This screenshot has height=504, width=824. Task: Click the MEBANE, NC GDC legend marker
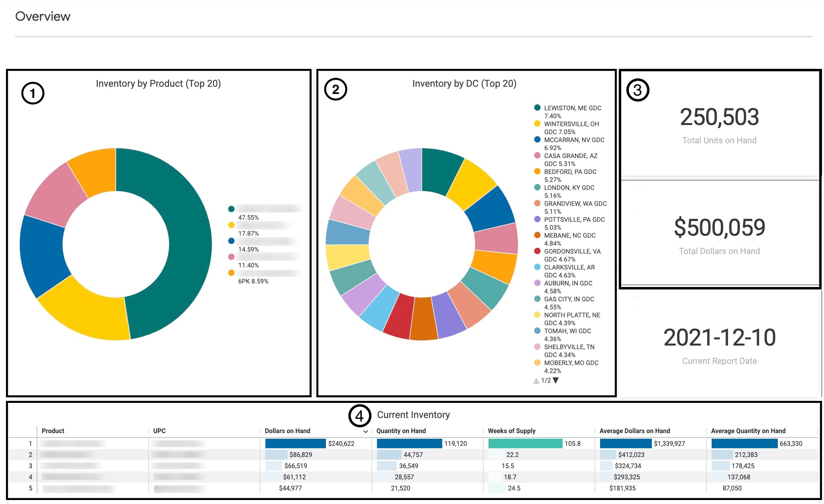coord(537,235)
